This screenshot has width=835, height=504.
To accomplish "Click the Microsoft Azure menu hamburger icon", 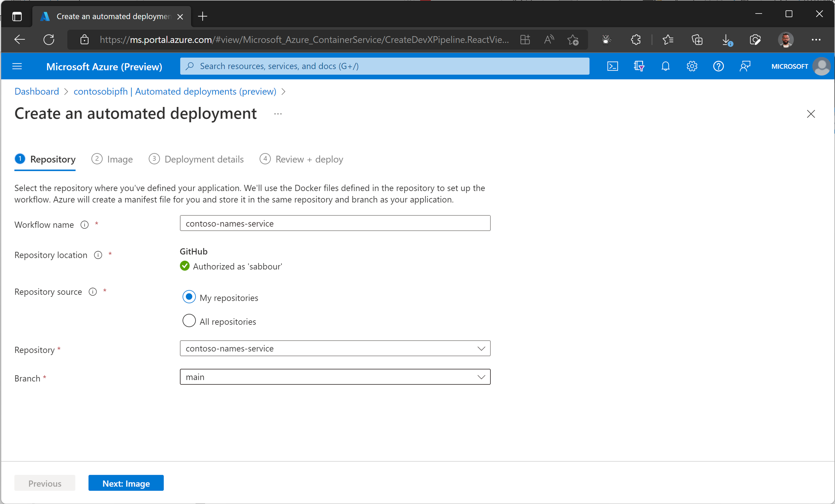I will pyautogui.click(x=17, y=66).
